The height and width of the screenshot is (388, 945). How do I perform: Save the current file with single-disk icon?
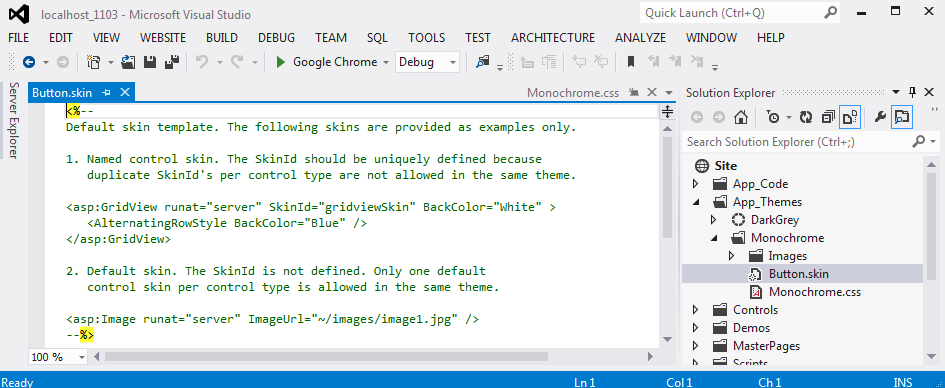tap(149, 61)
